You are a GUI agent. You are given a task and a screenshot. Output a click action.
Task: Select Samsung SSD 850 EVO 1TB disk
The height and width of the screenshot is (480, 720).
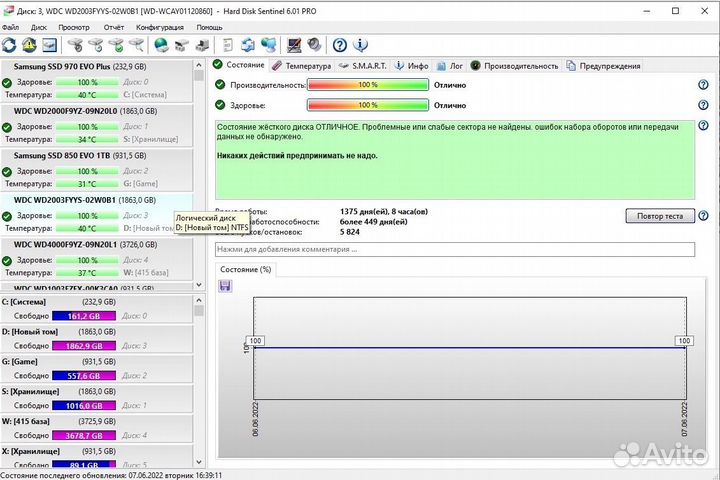(x=96, y=169)
